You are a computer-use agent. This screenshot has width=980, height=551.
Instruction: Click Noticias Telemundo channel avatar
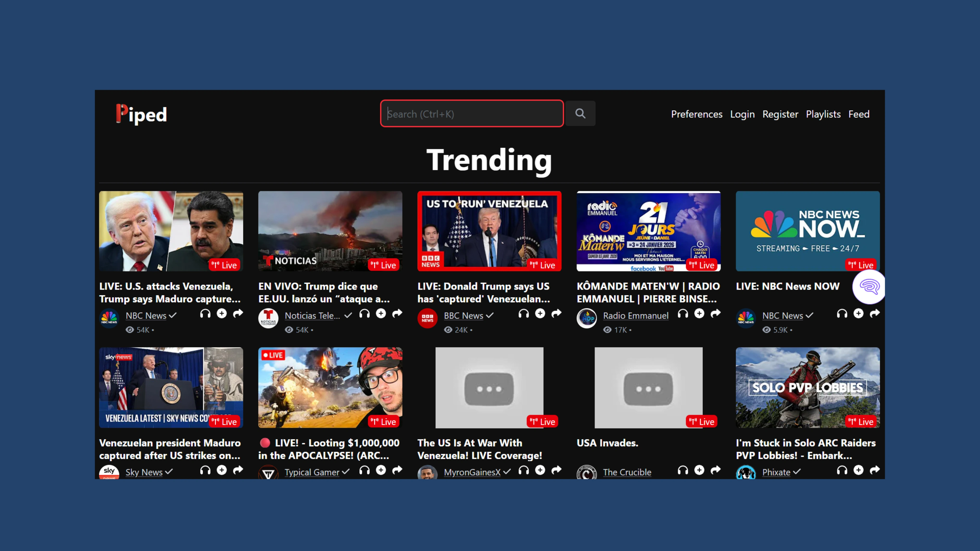pyautogui.click(x=268, y=318)
